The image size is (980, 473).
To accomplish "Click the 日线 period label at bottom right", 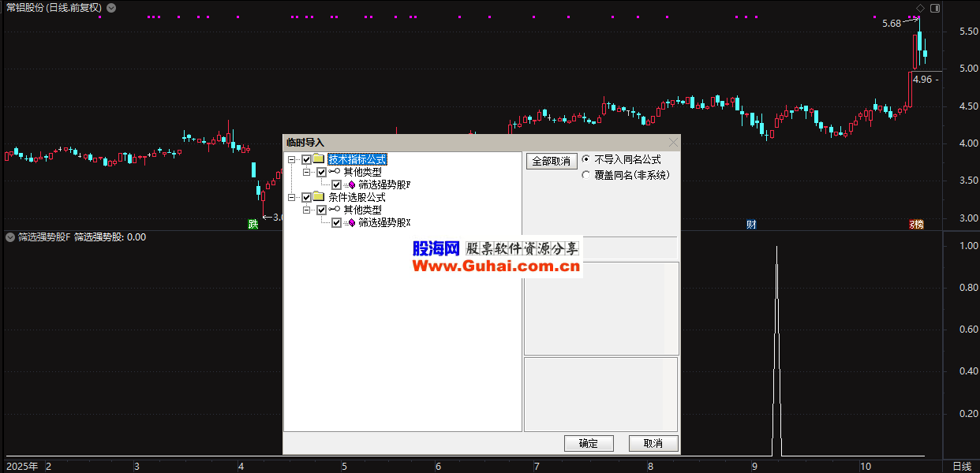I will coord(961,467).
